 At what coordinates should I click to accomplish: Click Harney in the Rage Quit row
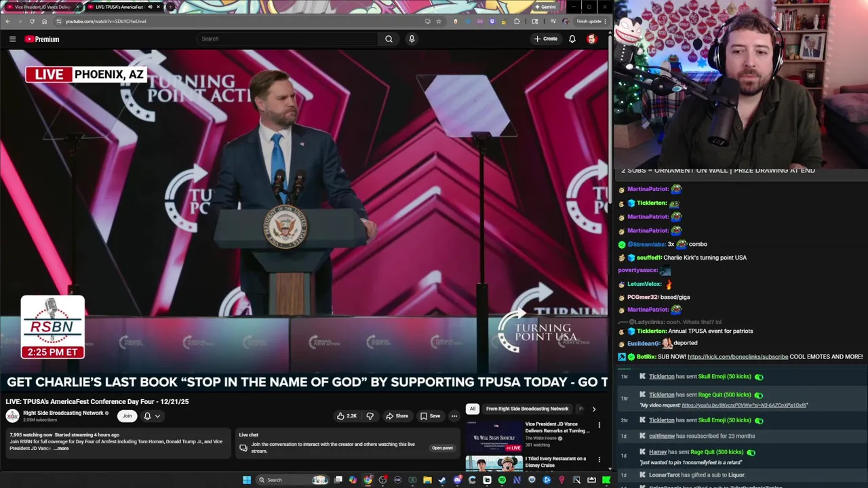[x=658, y=452]
